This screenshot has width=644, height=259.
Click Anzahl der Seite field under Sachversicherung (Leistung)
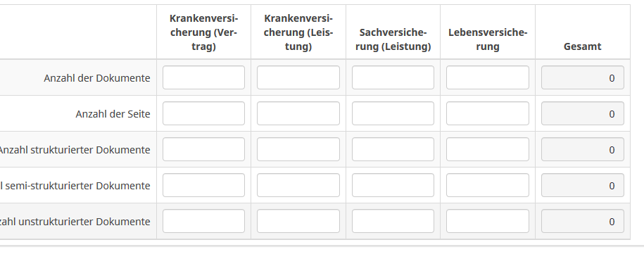(x=393, y=113)
